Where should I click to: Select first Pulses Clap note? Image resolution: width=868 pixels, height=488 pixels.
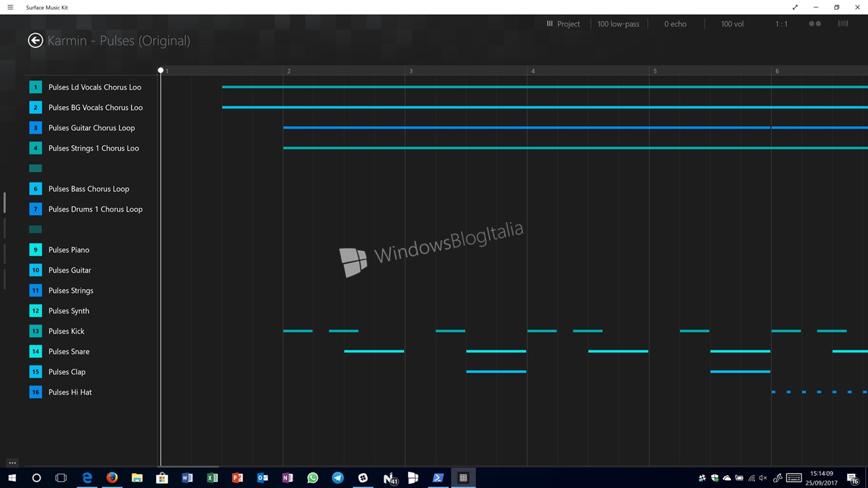[x=496, y=371]
